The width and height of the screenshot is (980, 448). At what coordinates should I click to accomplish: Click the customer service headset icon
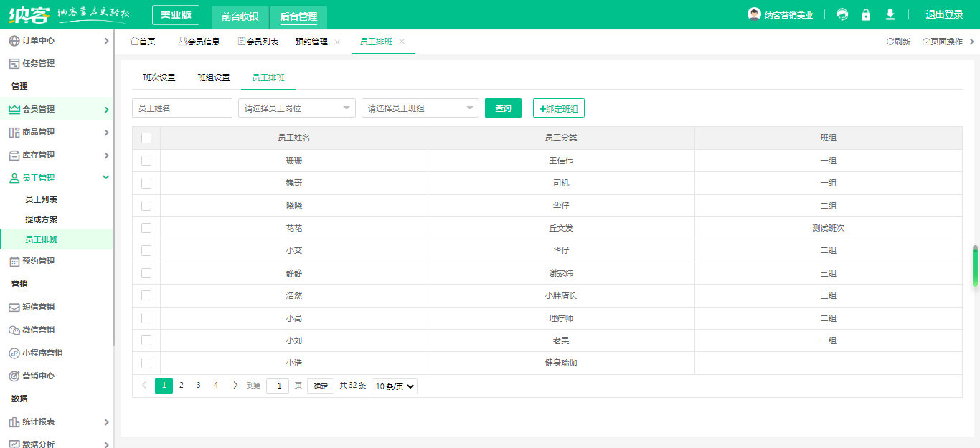(842, 14)
